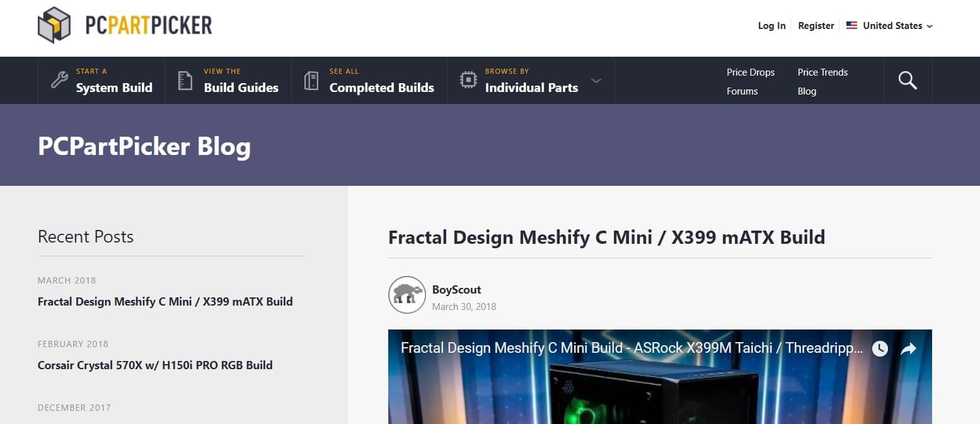Open the Corsair Crystal 570X recent post

click(x=155, y=365)
